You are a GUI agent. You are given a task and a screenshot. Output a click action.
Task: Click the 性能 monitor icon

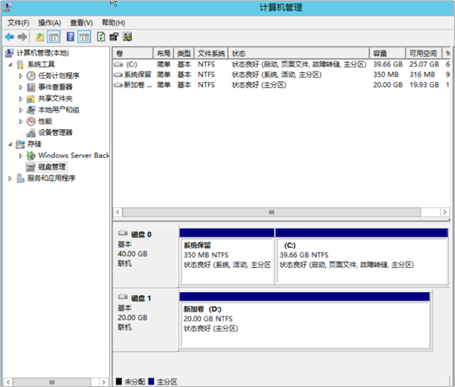click(x=31, y=121)
